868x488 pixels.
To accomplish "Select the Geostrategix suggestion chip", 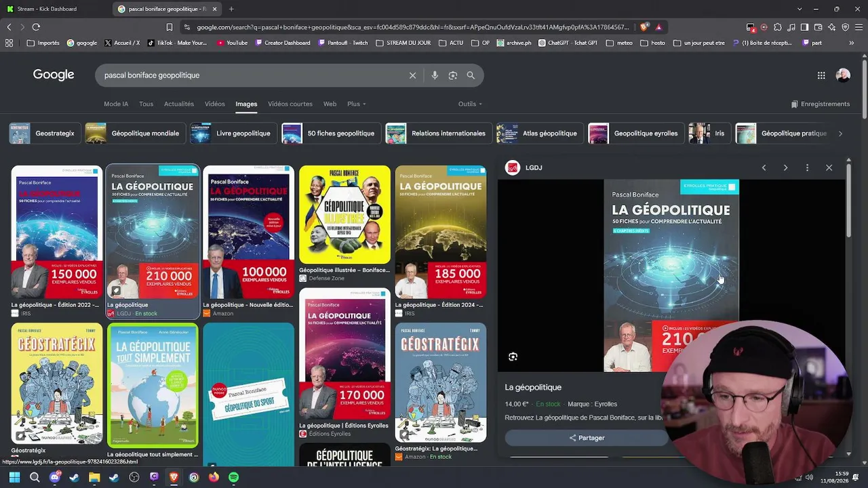I will point(45,134).
